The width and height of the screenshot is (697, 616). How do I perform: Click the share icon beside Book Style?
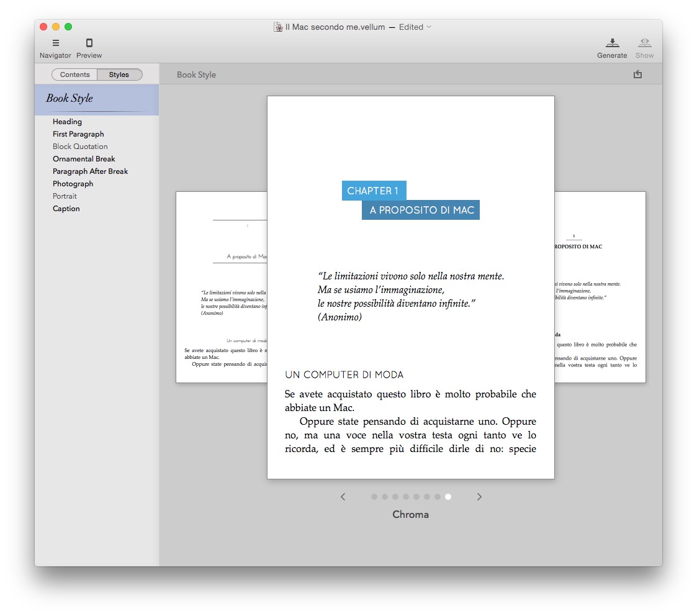pyautogui.click(x=637, y=75)
